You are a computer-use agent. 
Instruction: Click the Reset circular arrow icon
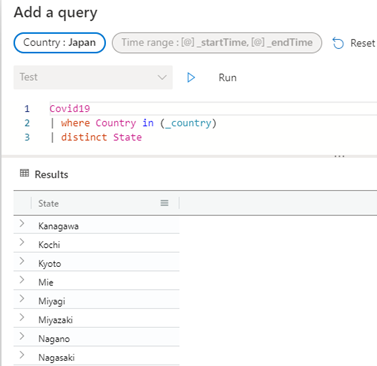click(x=338, y=43)
